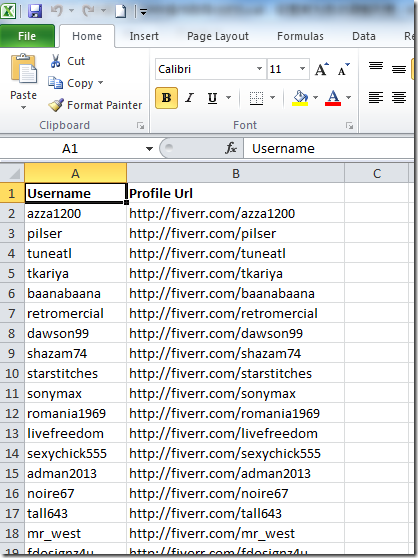Click the Excel application icon
The image size is (418, 558).
click(x=8, y=11)
